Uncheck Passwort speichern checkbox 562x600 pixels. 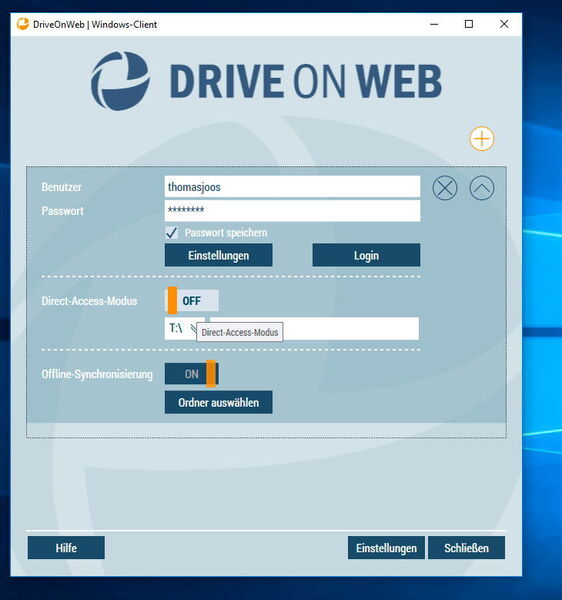(171, 232)
